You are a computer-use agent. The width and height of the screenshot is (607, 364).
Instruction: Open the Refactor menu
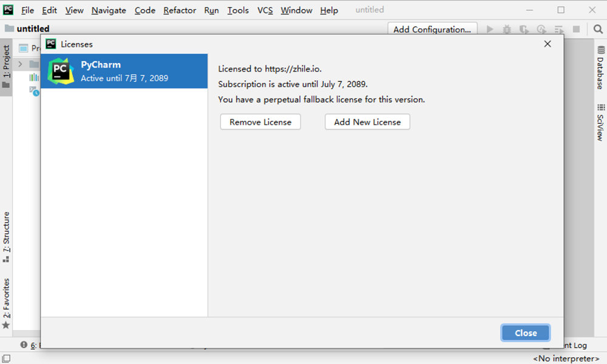point(180,10)
